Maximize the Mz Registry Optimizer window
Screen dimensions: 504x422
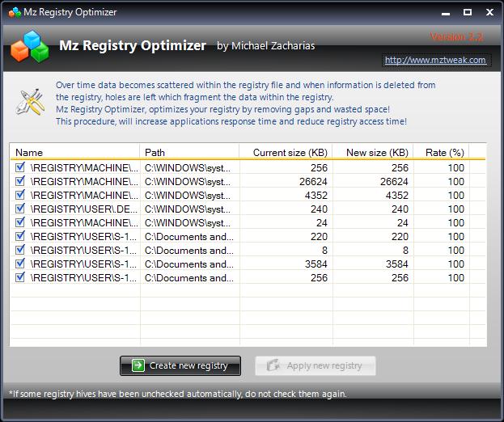click(x=468, y=12)
